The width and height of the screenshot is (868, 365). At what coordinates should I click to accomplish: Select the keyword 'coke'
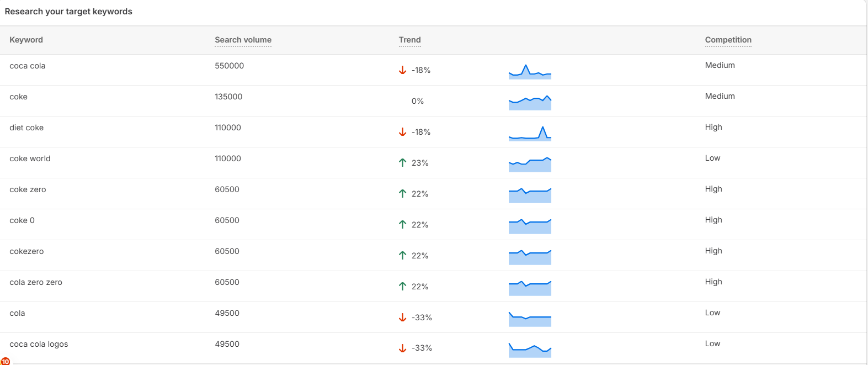[18, 97]
